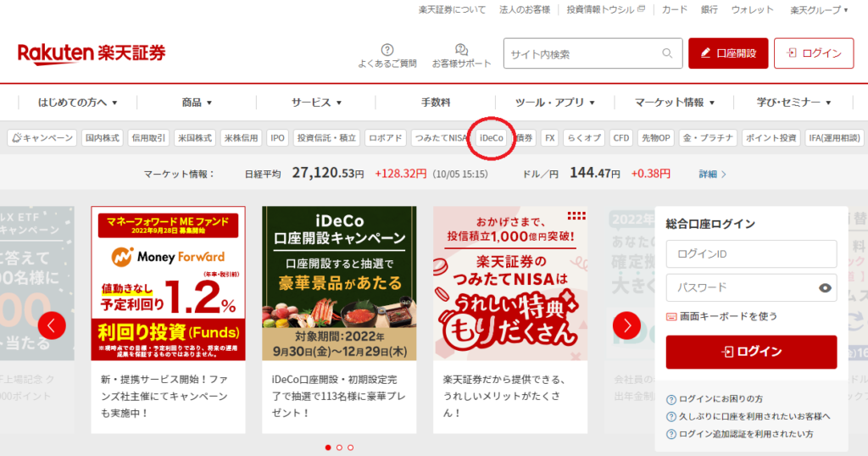Show previous banner with left arrow
868x456 pixels.
[x=52, y=325]
